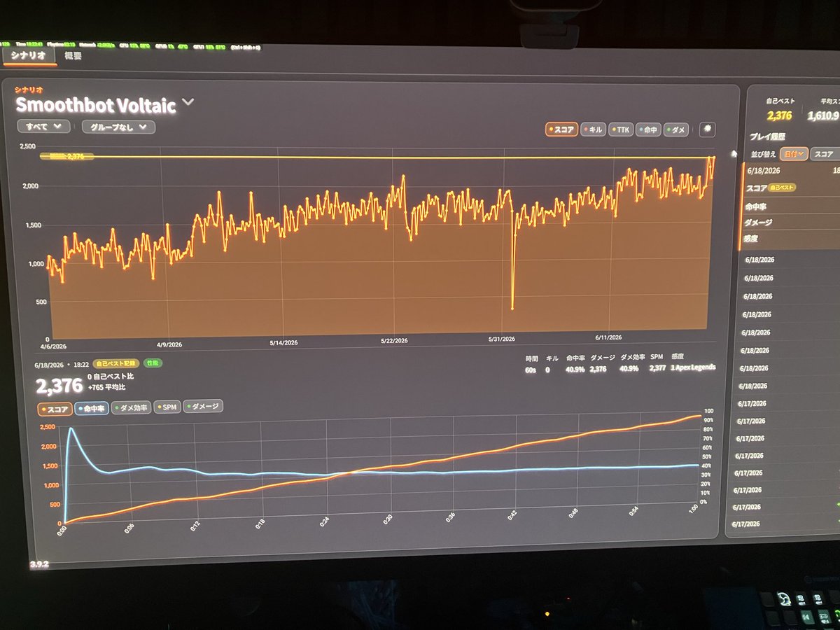Screen dimensions: 840x630
Task: Click the 60s time value
Action: pos(531,369)
